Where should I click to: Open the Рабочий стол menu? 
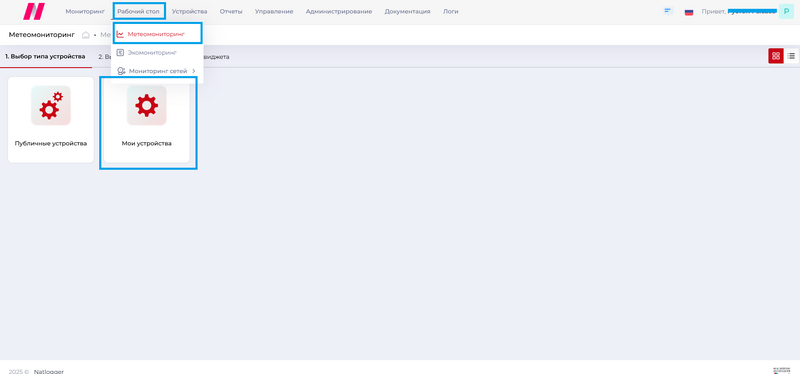tap(138, 11)
